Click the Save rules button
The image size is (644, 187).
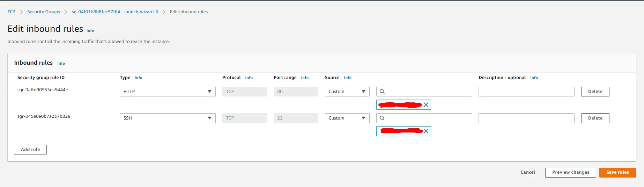coord(617,172)
